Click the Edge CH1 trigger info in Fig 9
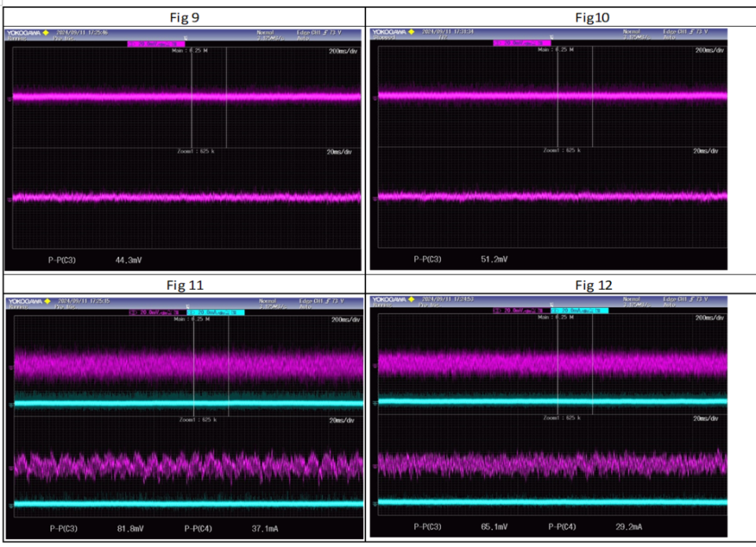 319,33
